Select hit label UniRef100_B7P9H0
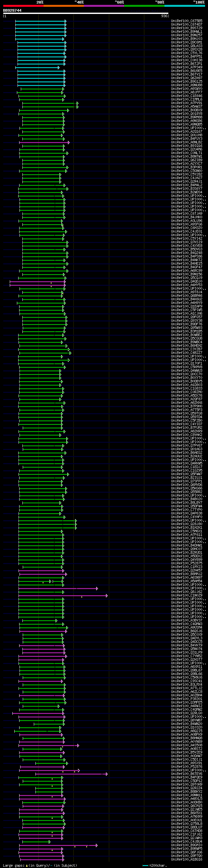 (x=187, y=406)
